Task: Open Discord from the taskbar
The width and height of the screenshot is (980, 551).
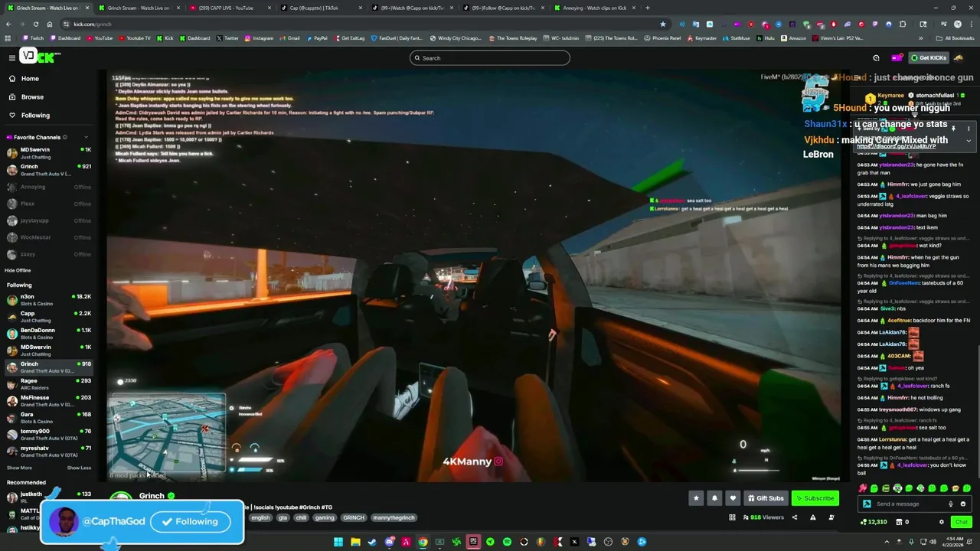Action: 389,542
